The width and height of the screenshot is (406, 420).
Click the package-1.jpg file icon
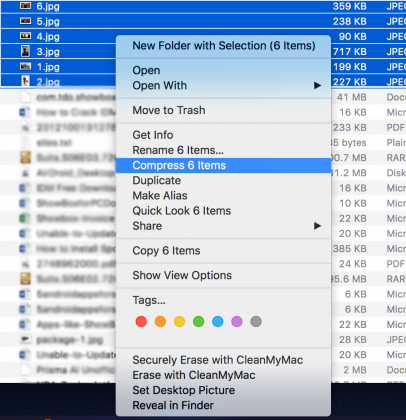tap(25, 339)
